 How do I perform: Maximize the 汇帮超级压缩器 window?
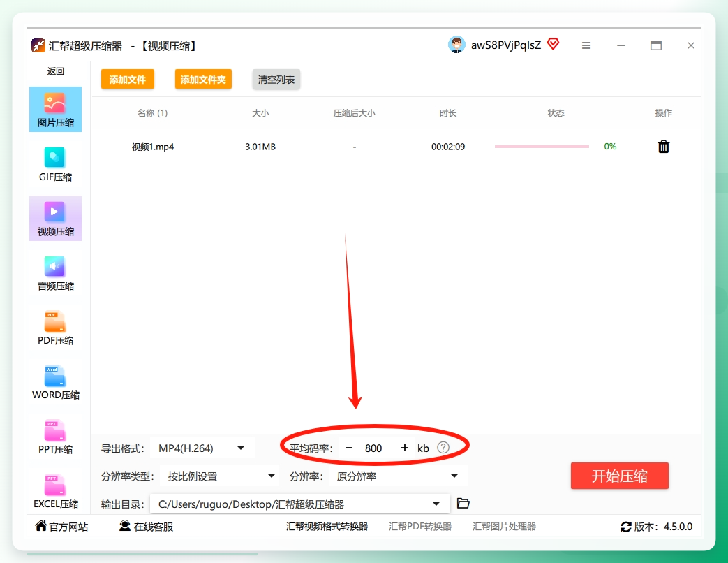click(656, 45)
